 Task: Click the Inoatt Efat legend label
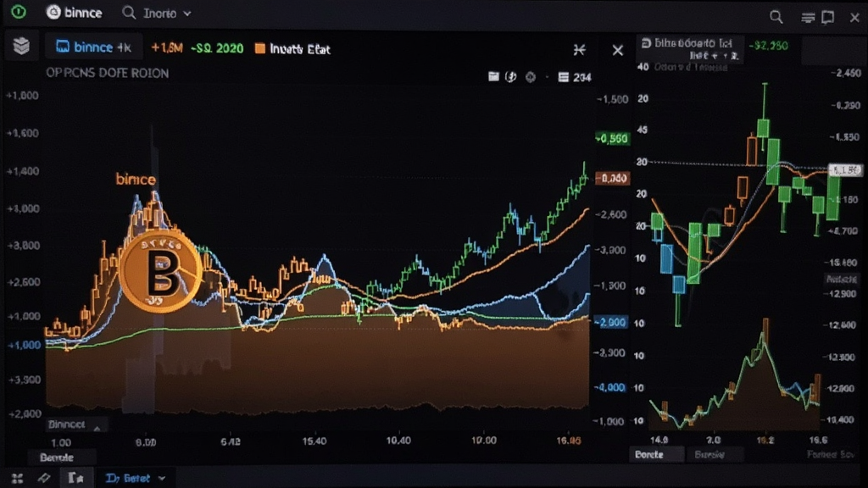(x=300, y=49)
